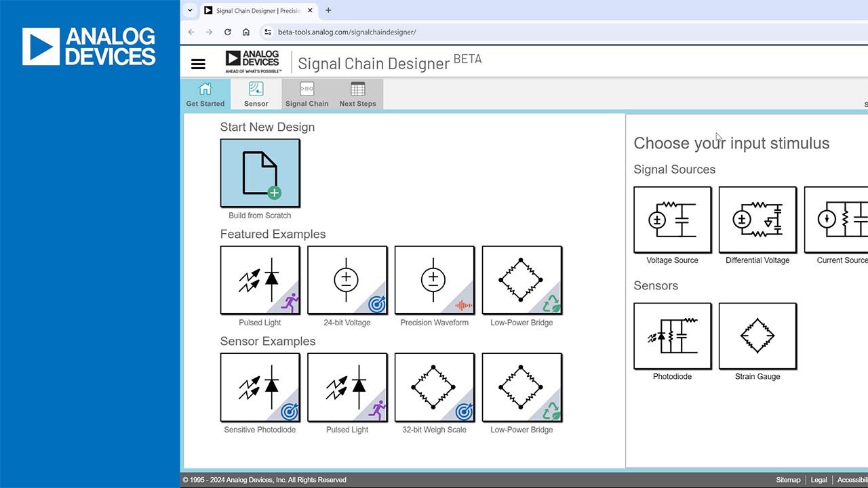This screenshot has width=868, height=488.
Task: Open the Signal Chain tab
Action: 307,94
